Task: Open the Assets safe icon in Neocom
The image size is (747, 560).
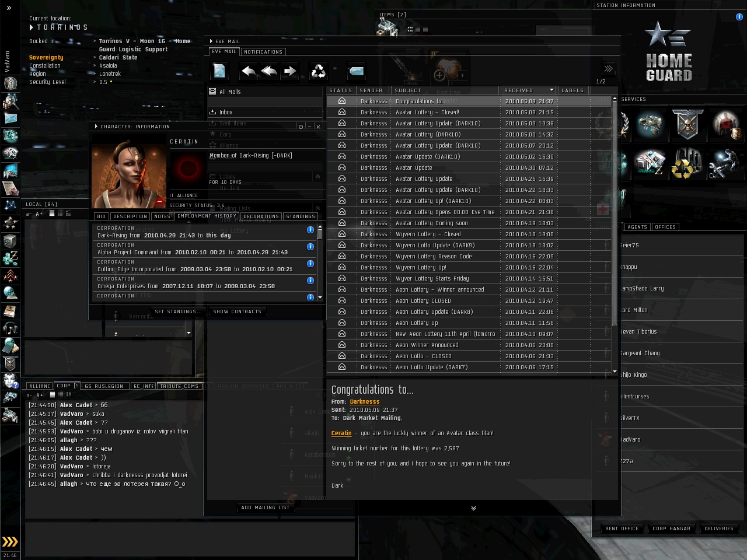Action: (10, 241)
